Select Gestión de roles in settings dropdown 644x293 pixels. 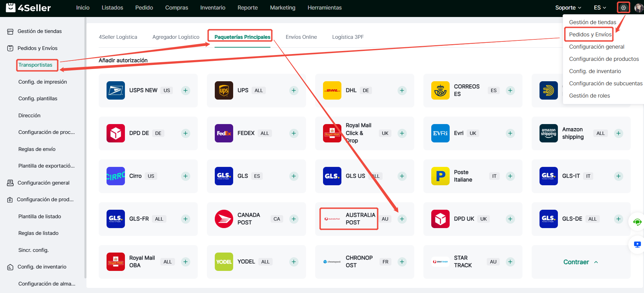[x=590, y=96]
